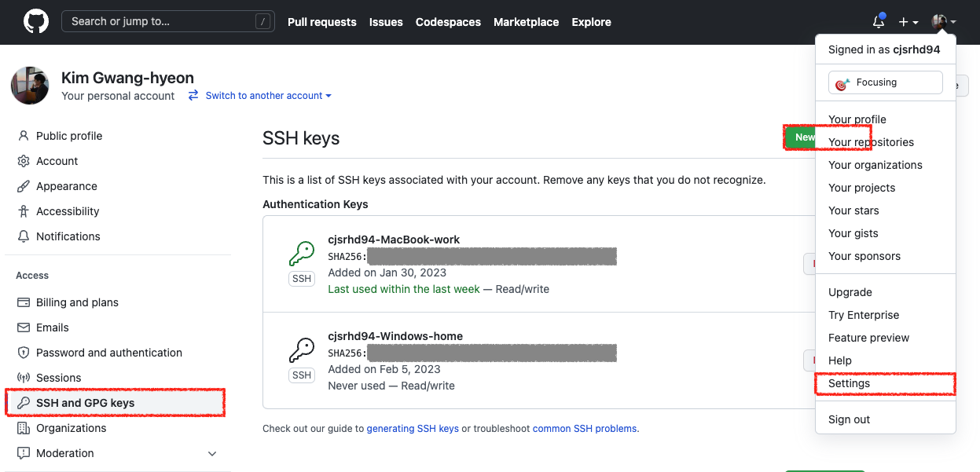The image size is (980, 472).
Task: Click the Password and authentication shield icon
Action: pos(23,353)
